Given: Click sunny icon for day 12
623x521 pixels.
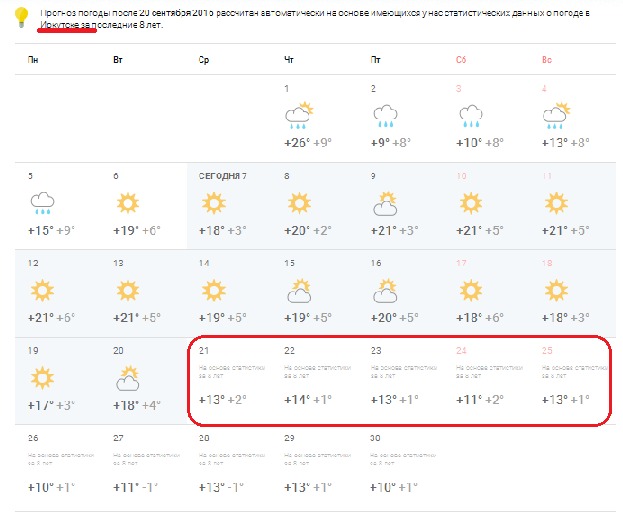Looking at the screenshot, I should coord(41,292).
